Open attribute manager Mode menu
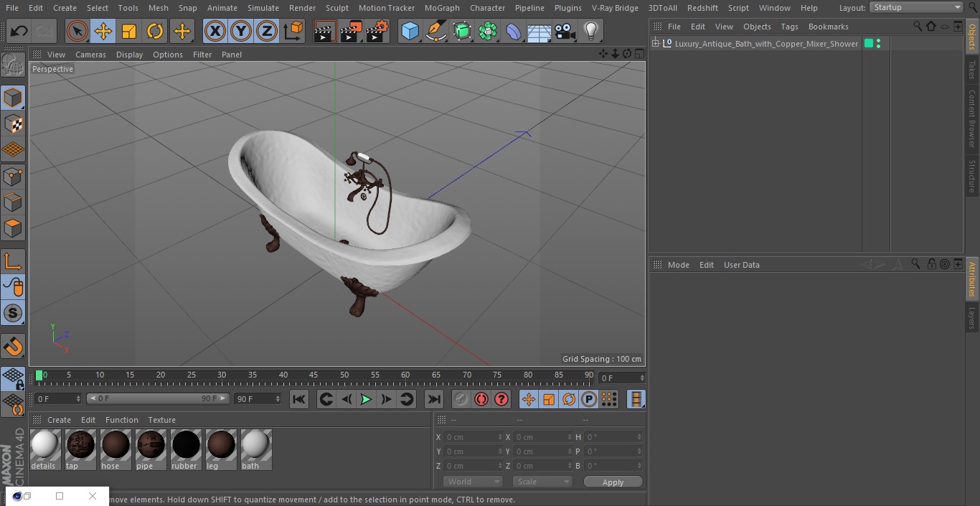Screen dimensions: 980x506 [x=678, y=265]
